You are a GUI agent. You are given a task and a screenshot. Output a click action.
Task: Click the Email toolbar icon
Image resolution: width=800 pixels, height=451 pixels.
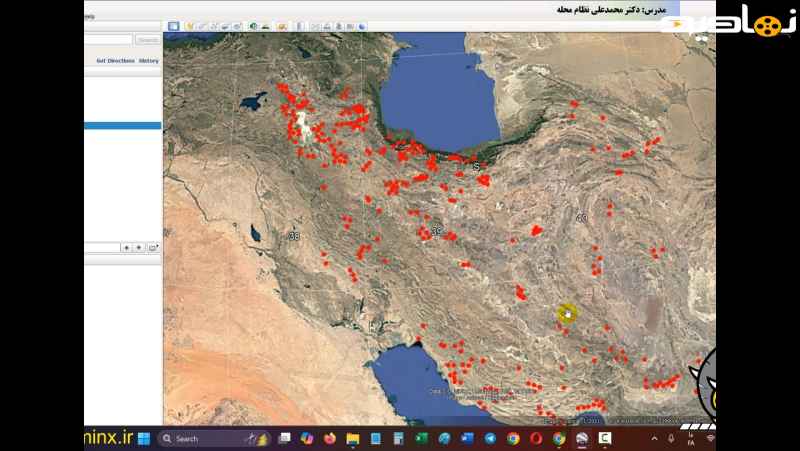[316, 26]
